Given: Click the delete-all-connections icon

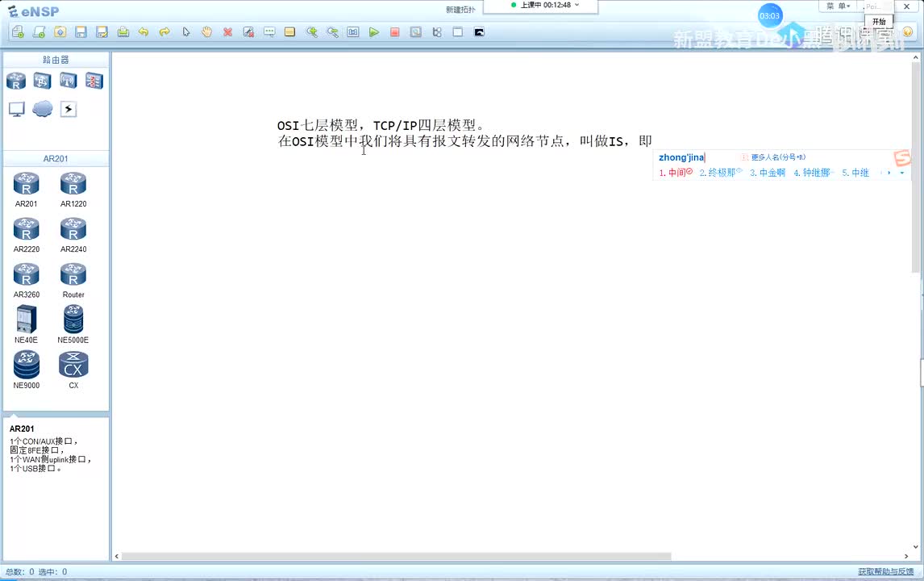Looking at the screenshot, I should click(x=248, y=31).
